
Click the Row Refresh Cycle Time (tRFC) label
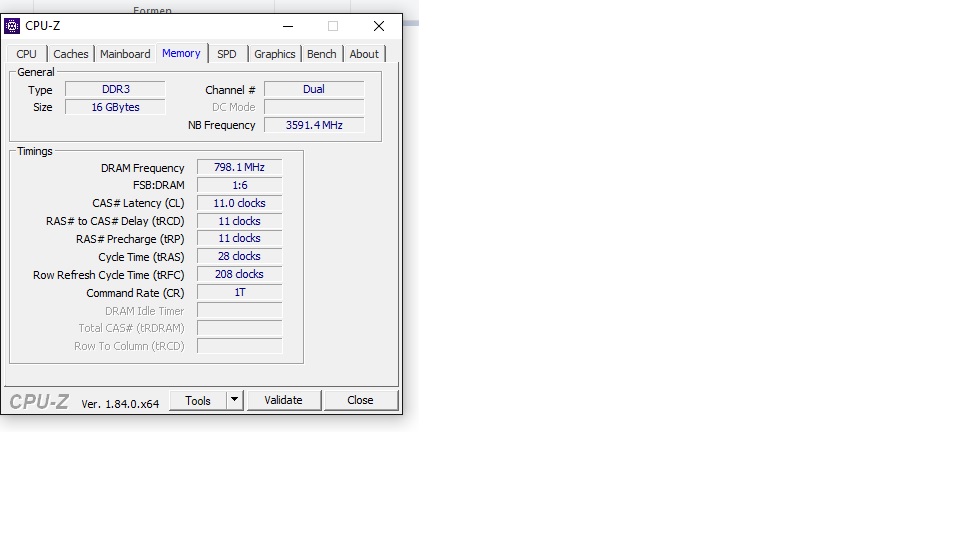[x=108, y=275]
